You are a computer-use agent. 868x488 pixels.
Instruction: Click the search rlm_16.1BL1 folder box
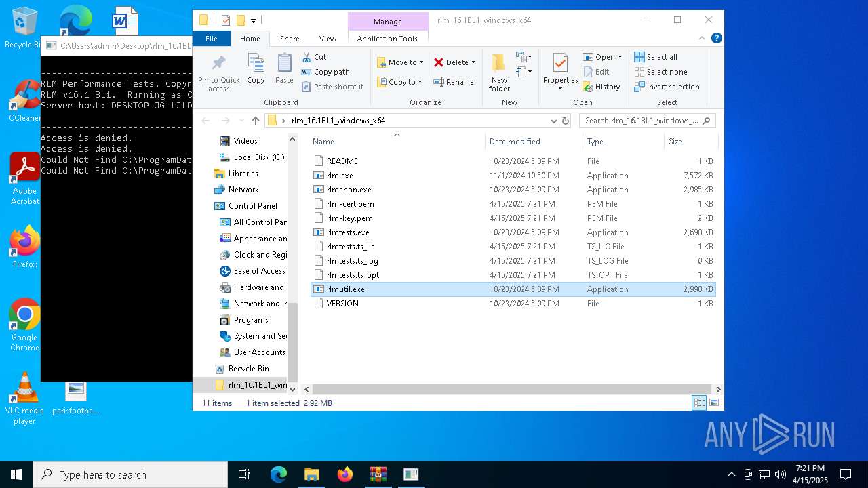tap(648, 121)
